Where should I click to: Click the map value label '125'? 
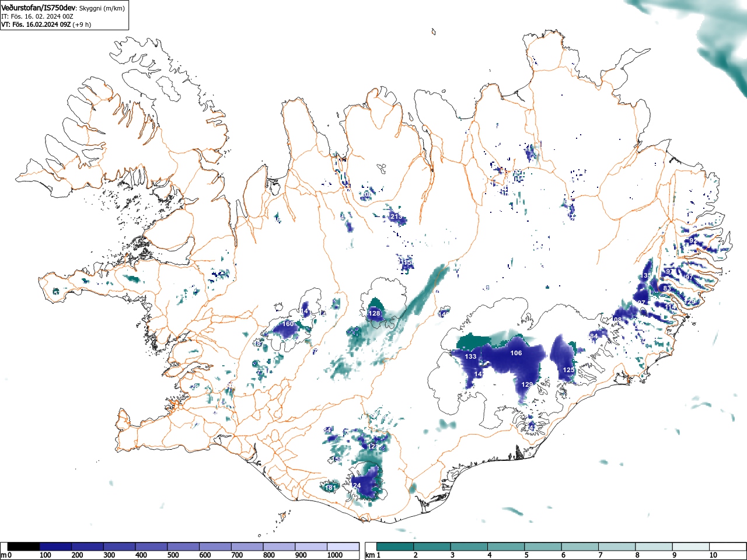click(x=569, y=370)
